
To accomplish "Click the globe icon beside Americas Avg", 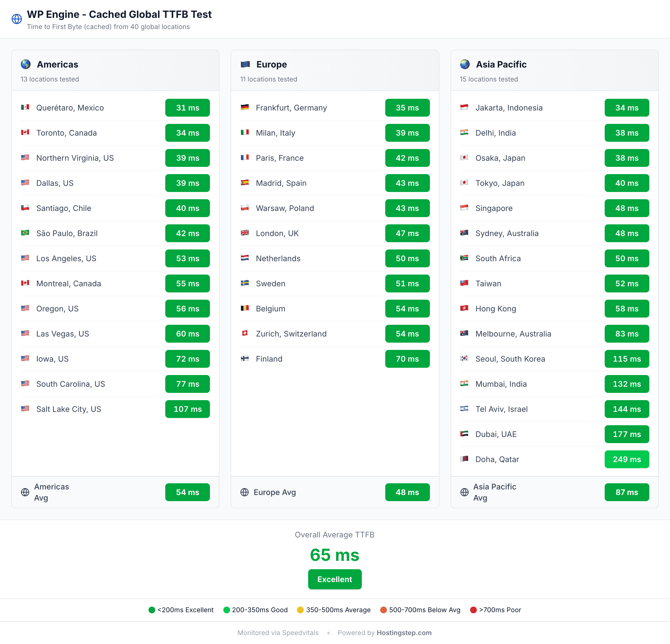I will [x=25, y=492].
